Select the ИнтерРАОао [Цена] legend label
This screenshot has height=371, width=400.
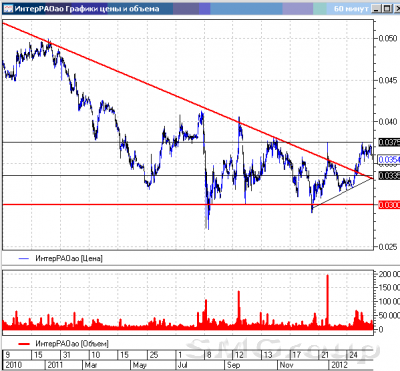[69, 258]
